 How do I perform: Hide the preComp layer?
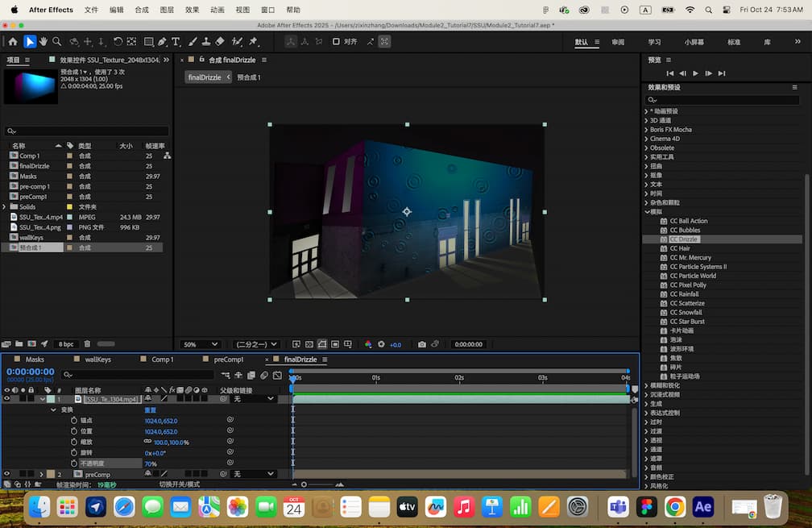pos(6,474)
